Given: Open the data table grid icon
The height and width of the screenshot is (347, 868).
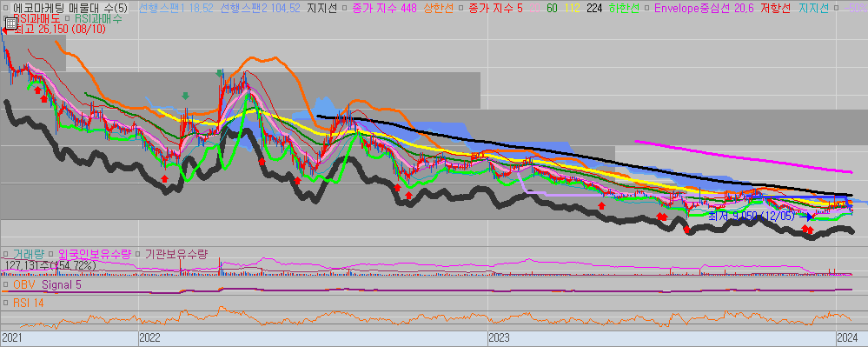Looking at the screenshot, I should point(10,23).
